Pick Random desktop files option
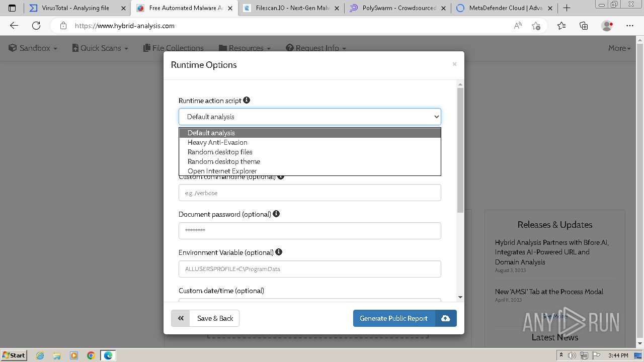This screenshot has height=362, width=644. coord(220,152)
